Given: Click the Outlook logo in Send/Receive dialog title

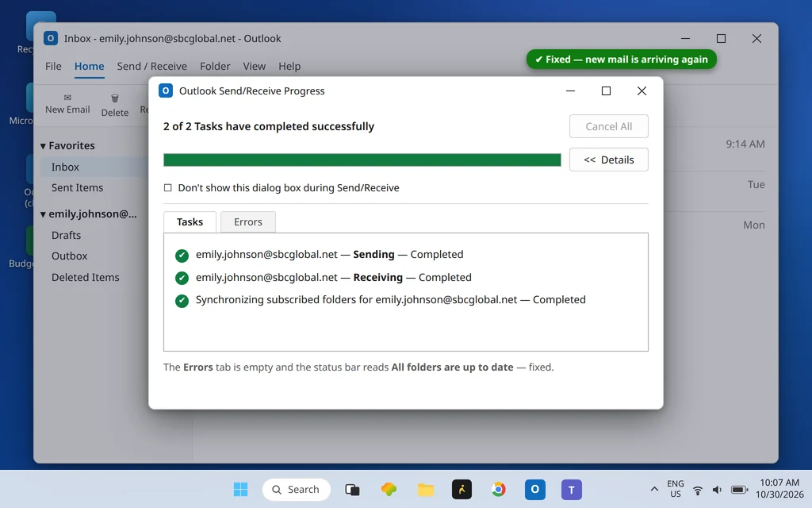Looking at the screenshot, I should pyautogui.click(x=165, y=90).
